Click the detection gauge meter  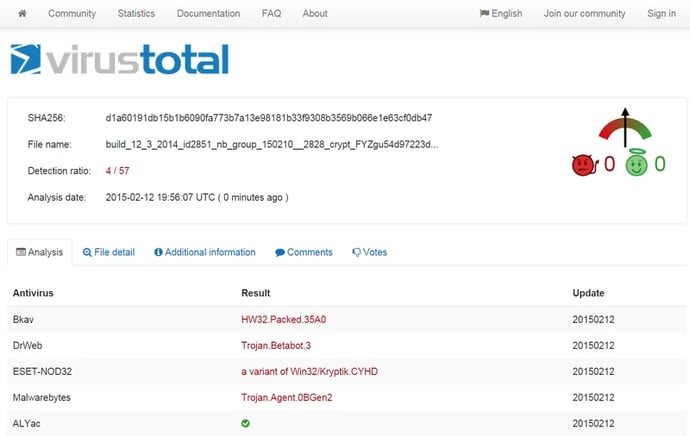[x=625, y=128]
